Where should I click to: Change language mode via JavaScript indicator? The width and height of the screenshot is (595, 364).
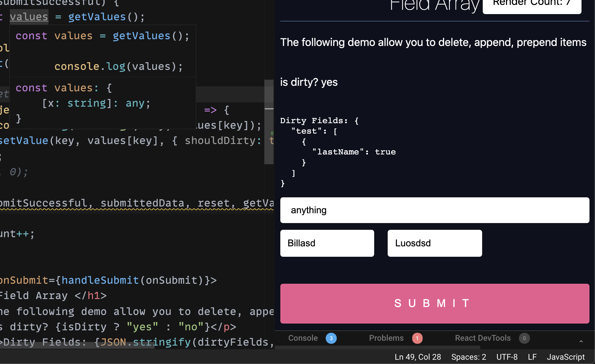point(566,357)
